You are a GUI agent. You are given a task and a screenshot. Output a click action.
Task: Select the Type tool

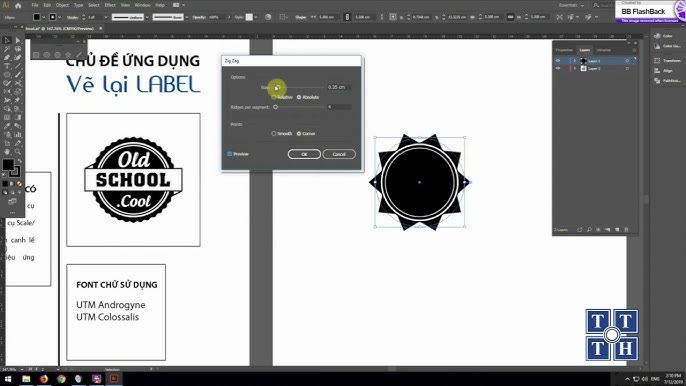7,66
